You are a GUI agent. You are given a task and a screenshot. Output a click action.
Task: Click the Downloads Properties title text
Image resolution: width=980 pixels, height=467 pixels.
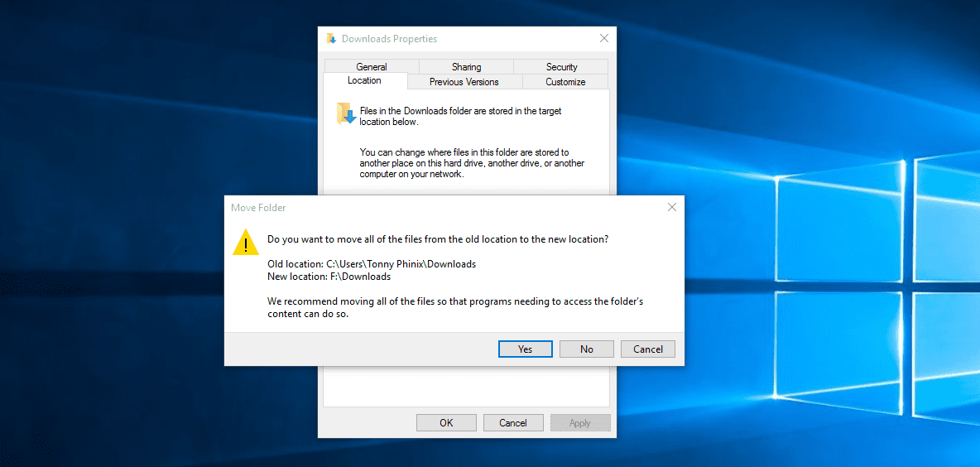coord(389,39)
